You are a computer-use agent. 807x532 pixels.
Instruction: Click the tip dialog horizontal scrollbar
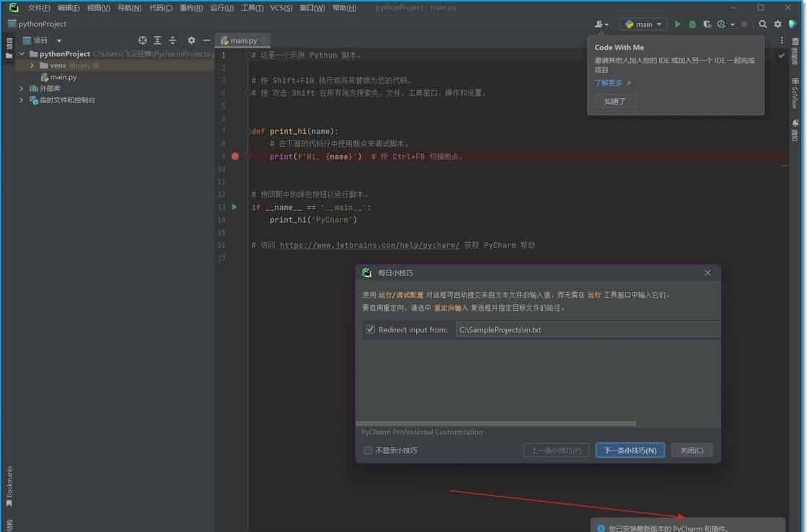496,423
